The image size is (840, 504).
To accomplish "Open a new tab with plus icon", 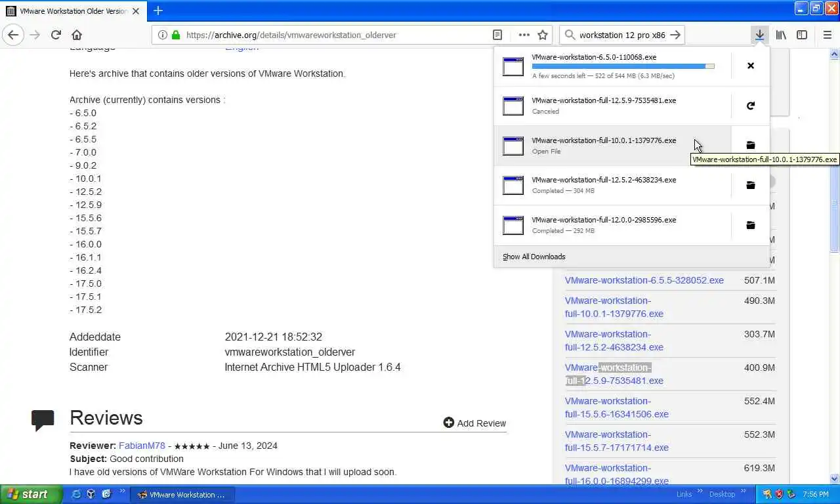I will (x=158, y=10).
